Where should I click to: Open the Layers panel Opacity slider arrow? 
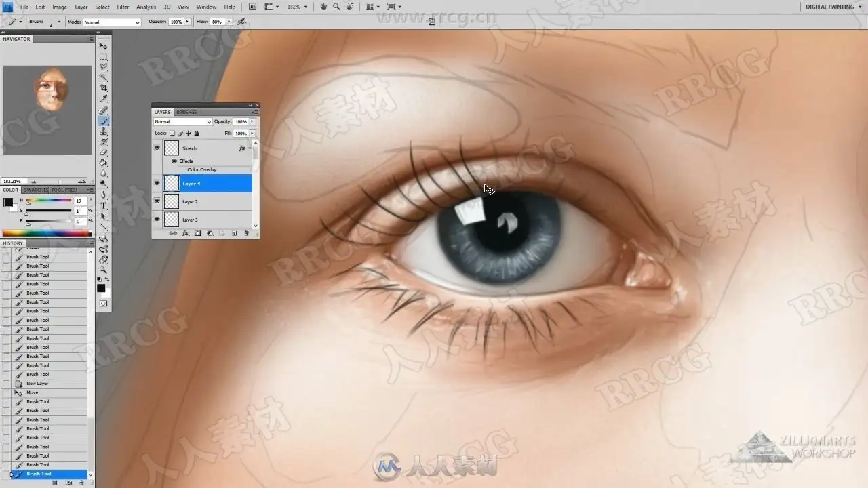tap(252, 122)
